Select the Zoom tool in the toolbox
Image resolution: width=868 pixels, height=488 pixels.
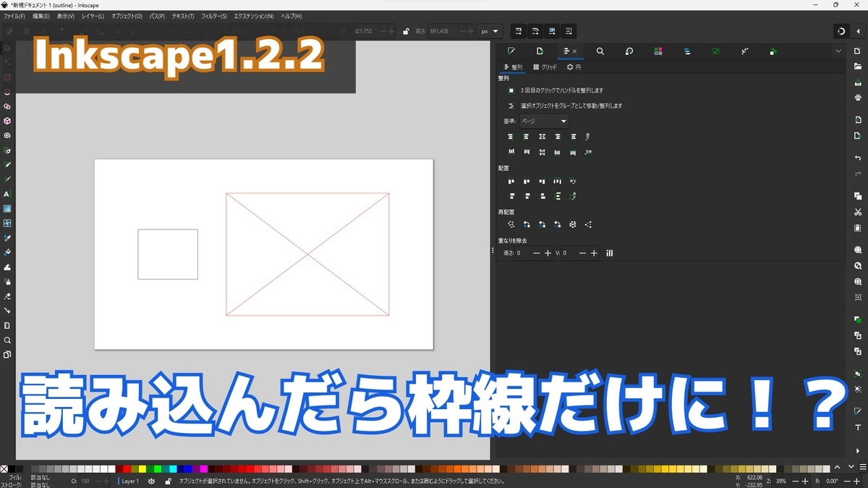tap(7, 340)
